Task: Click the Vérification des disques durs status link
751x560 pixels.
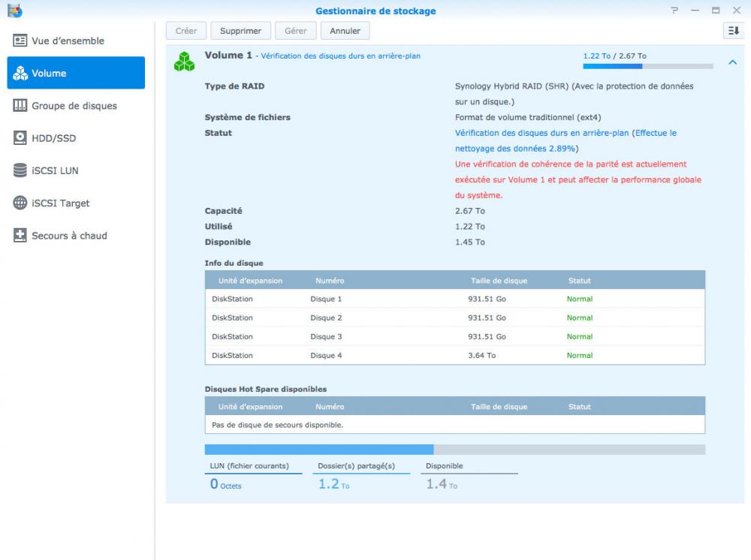Action: click(541, 133)
